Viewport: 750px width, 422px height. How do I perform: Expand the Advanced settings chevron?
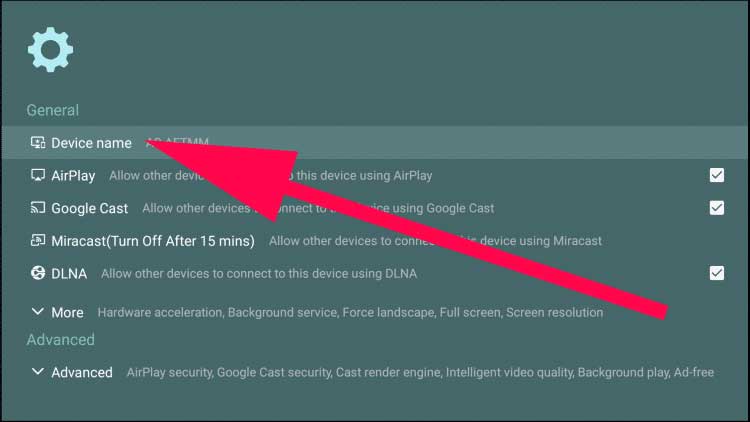pos(38,372)
